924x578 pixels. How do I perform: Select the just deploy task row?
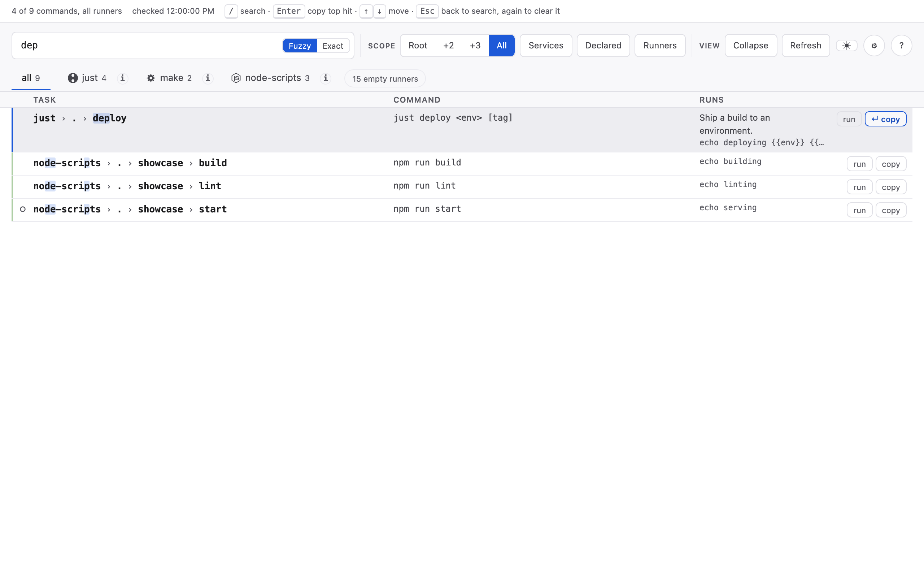462,130
